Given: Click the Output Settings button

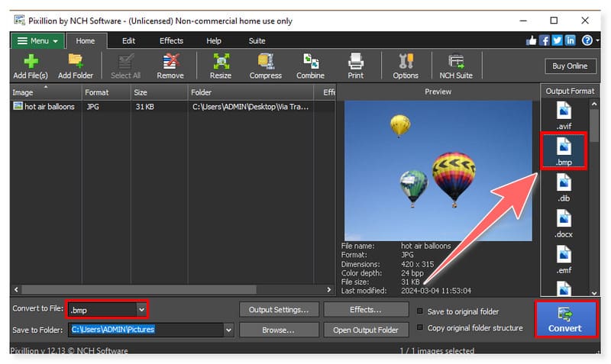Looking at the screenshot, I should click(278, 310).
